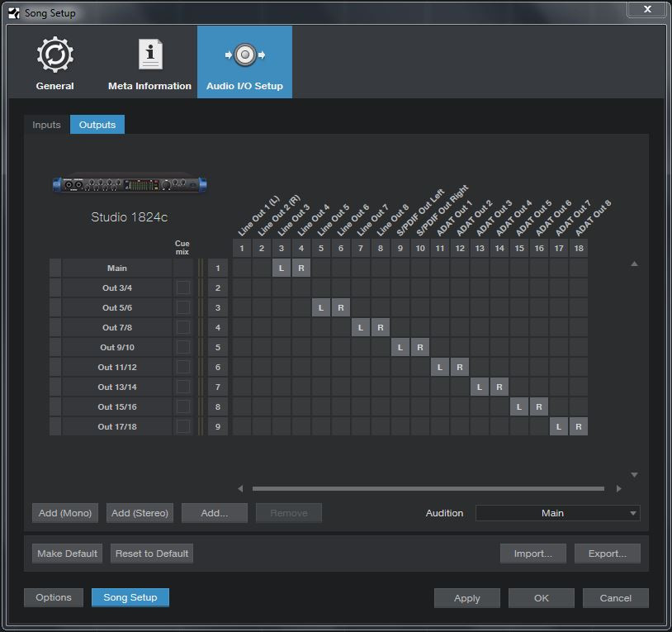Click the Studio One logo in title bar
Image resolution: width=672 pixels, height=632 pixels.
pos(12,12)
